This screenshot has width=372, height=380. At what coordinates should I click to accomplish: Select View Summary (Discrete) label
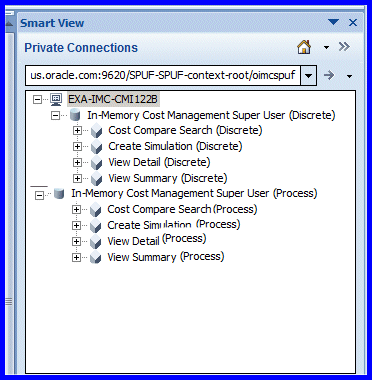(168, 178)
